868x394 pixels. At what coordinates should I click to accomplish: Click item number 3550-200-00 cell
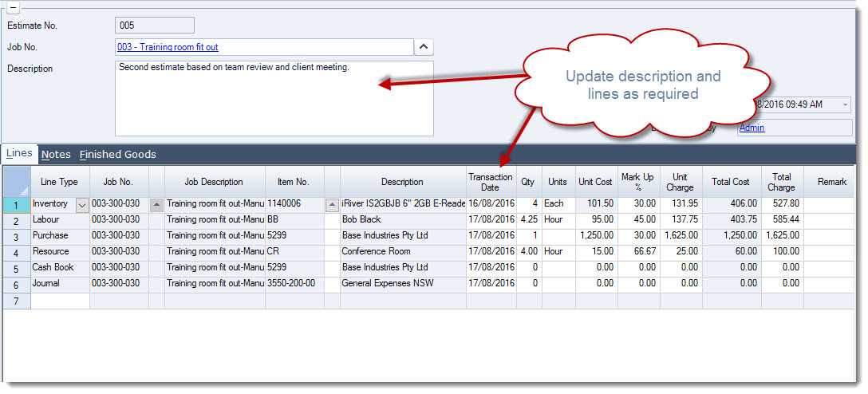(x=294, y=284)
